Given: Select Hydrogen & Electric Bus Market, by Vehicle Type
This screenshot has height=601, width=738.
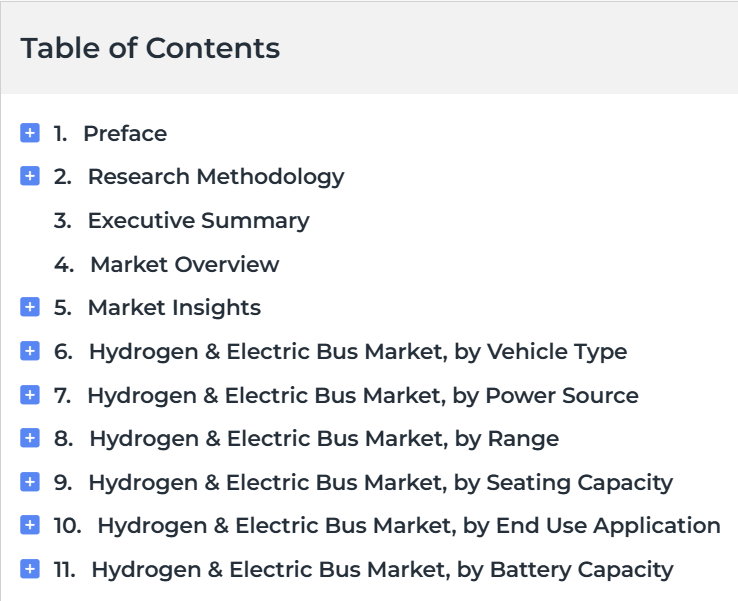Looking at the screenshot, I should tap(358, 352).
